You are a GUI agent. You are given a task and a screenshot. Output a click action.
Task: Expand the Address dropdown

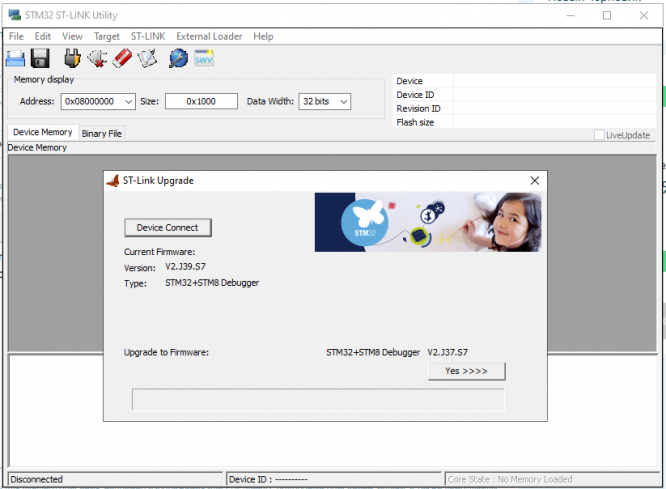(128, 102)
